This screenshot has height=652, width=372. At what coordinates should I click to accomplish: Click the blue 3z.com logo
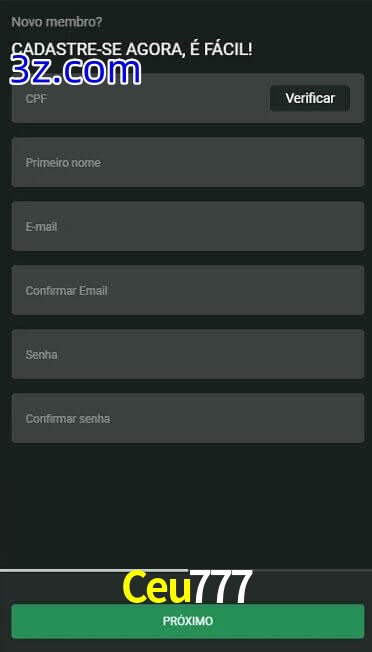coord(75,71)
